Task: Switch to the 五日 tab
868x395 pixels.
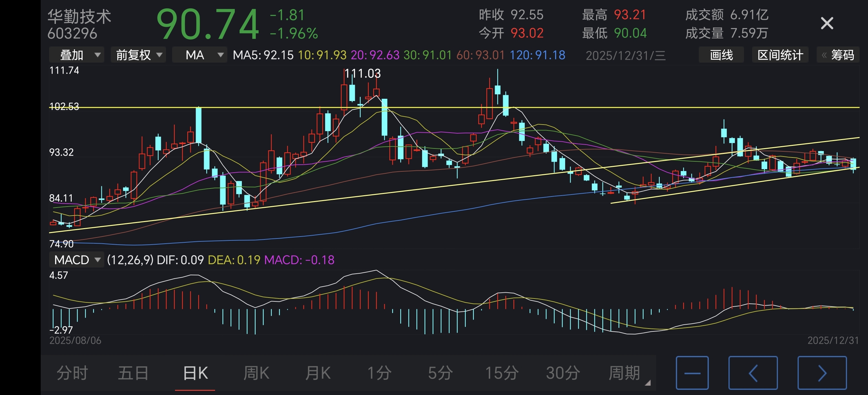Action: coord(133,373)
